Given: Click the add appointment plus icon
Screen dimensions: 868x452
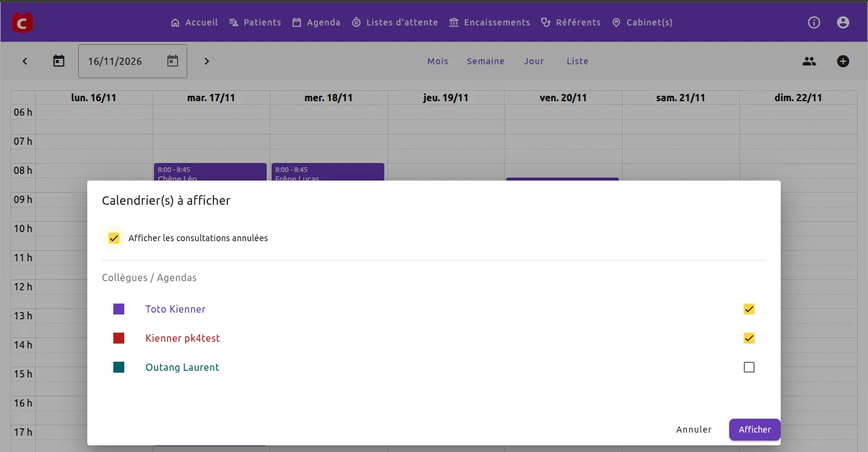Looking at the screenshot, I should (843, 61).
